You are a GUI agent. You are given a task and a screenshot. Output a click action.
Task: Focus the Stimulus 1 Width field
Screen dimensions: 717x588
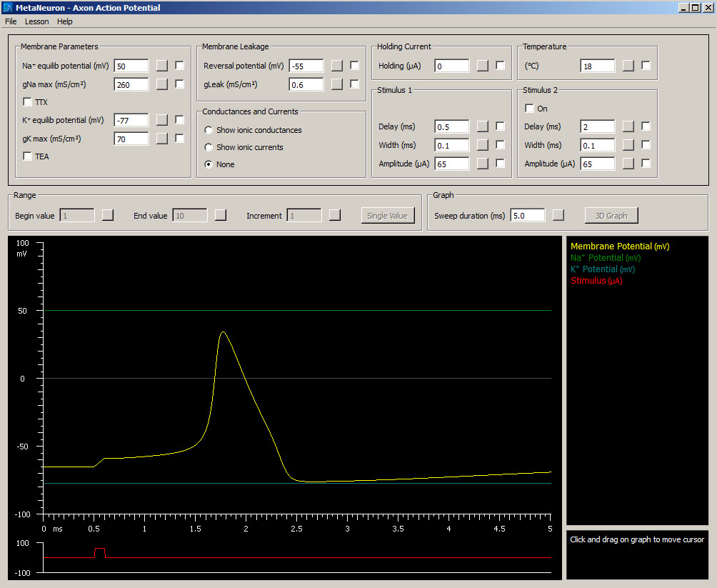[452, 145]
